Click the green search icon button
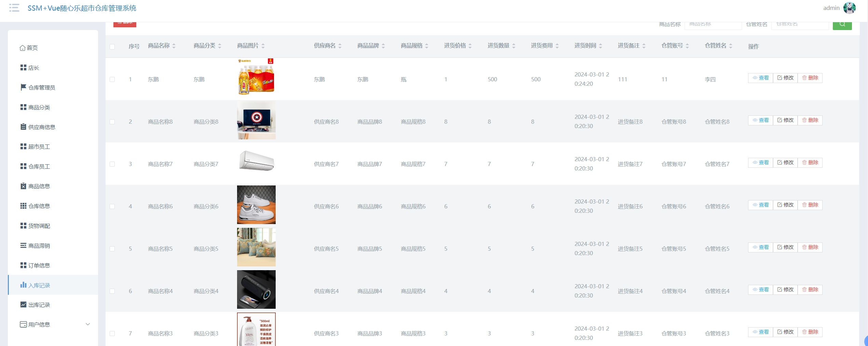This screenshot has height=346, width=868. pos(842,25)
